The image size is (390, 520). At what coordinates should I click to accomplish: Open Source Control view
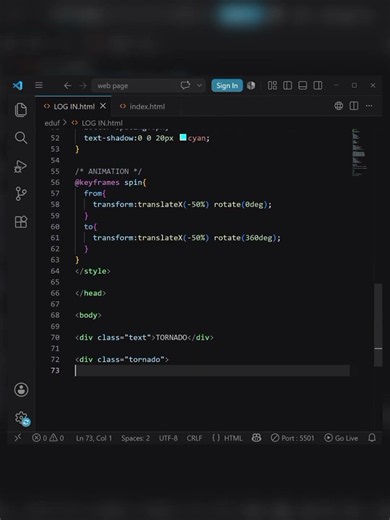pyautogui.click(x=21, y=194)
